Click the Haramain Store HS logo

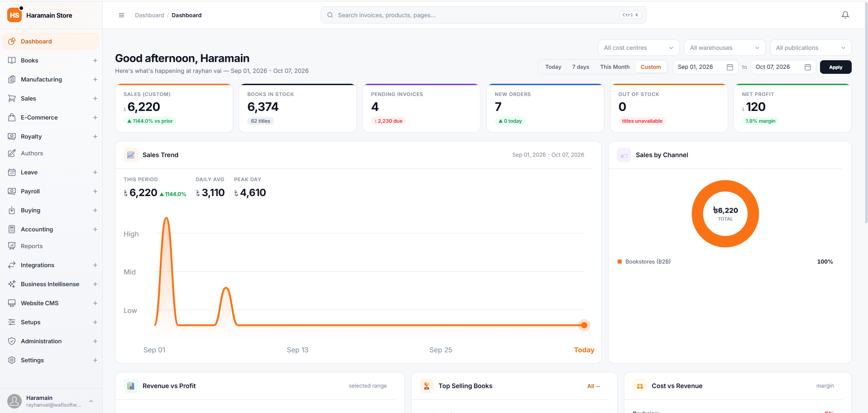14,15
